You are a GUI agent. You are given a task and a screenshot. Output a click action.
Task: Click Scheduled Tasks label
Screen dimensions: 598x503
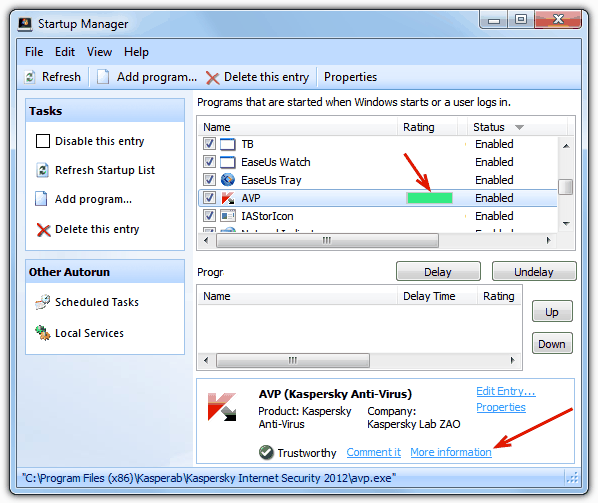tap(97, 302)
